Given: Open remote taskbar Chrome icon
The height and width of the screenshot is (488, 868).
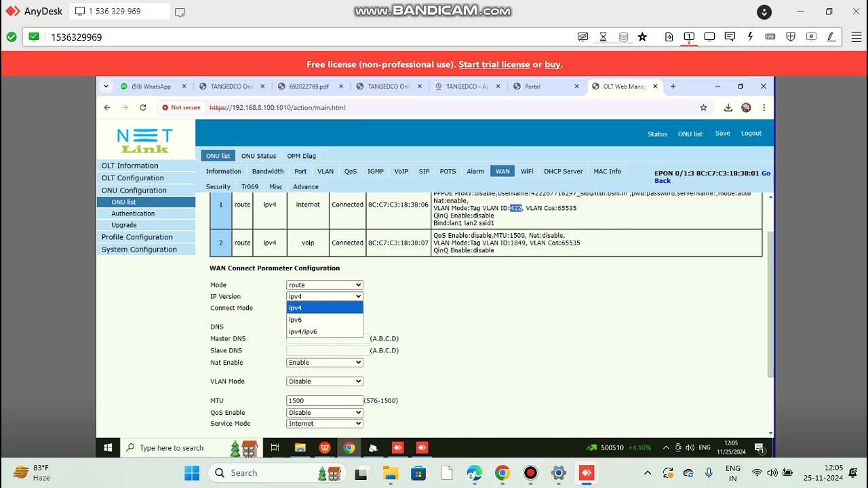Looking at the screenshot, I should coord(349,447).
